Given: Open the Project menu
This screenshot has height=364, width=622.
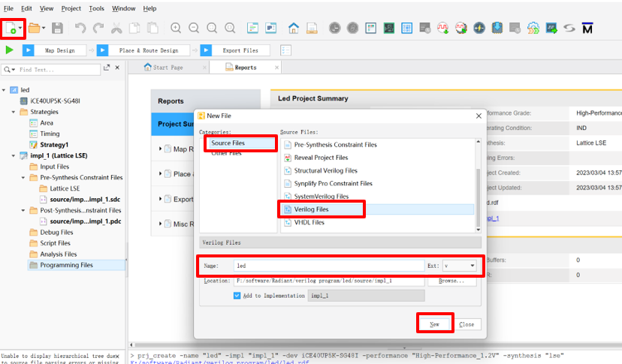Looking at the screenshot, I should (71, 8).
